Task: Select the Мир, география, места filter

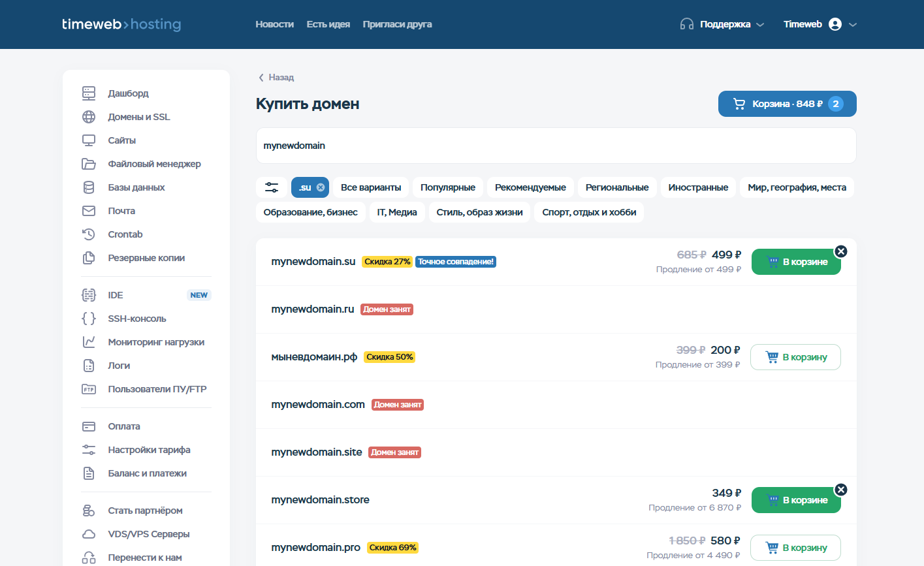Action: [797, 187]
